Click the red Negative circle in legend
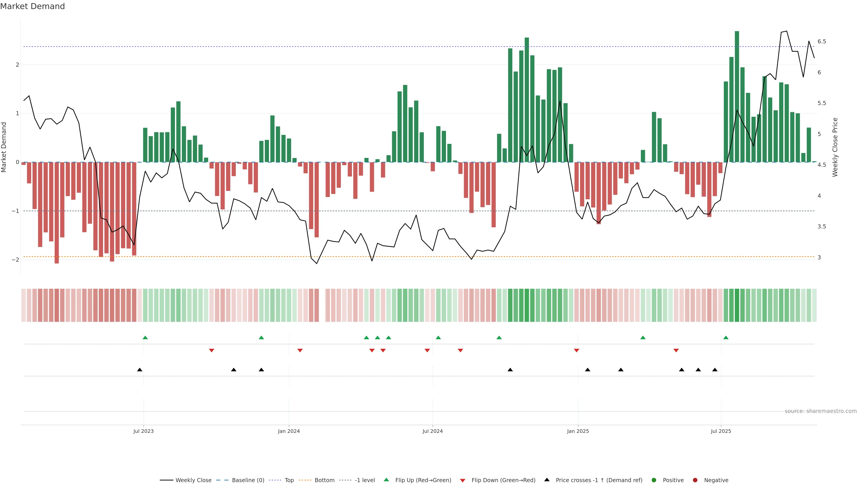 coord(695,480)
